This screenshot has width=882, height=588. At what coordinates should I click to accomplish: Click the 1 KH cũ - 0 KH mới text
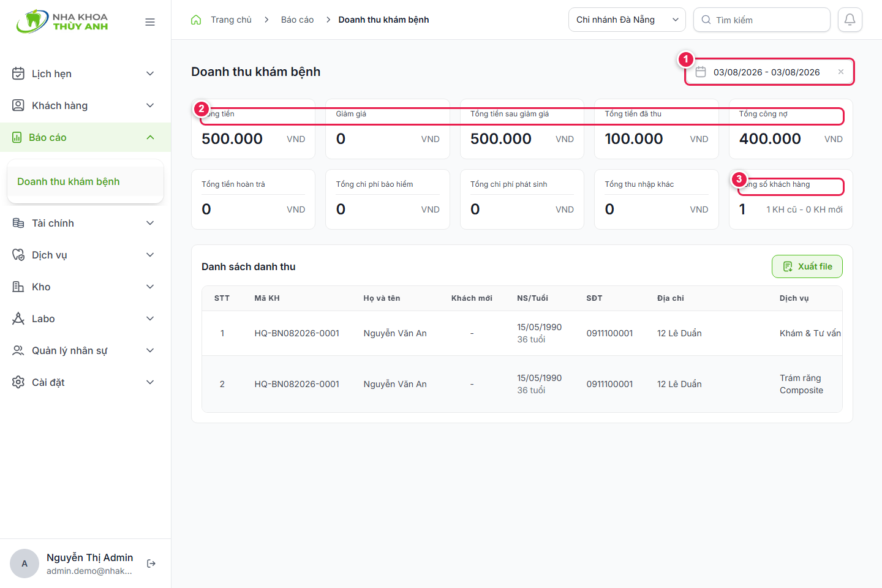tap(804, 209)
